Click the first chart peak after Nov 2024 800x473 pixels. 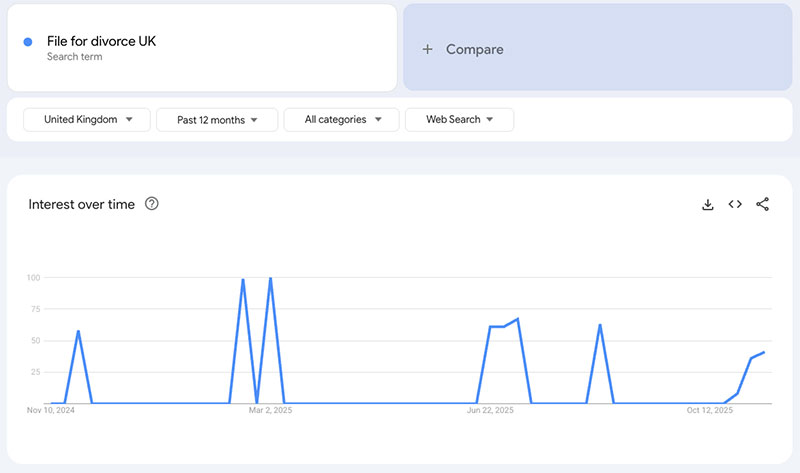click(x=78, y=331)
